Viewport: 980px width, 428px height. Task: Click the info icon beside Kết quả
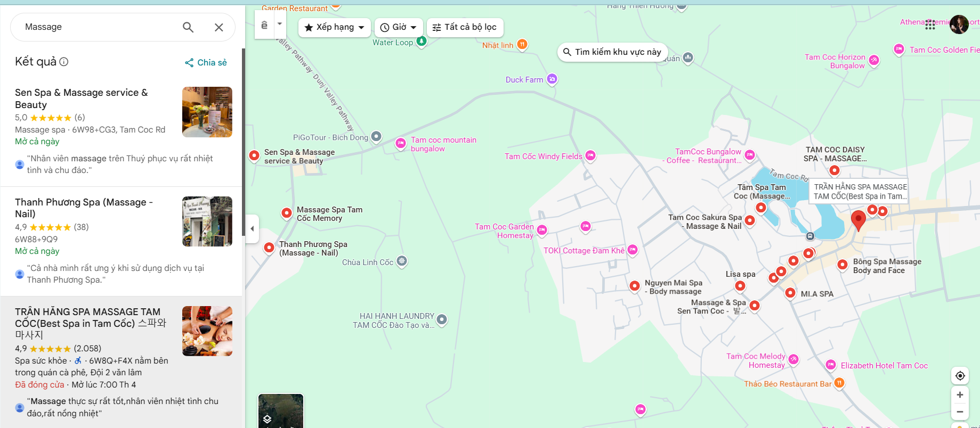(64, 62)
